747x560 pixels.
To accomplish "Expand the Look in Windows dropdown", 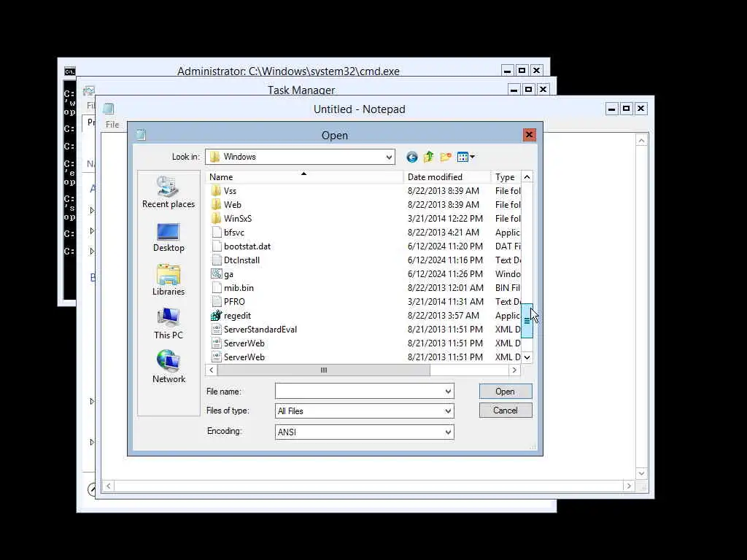I will point(389,157).
